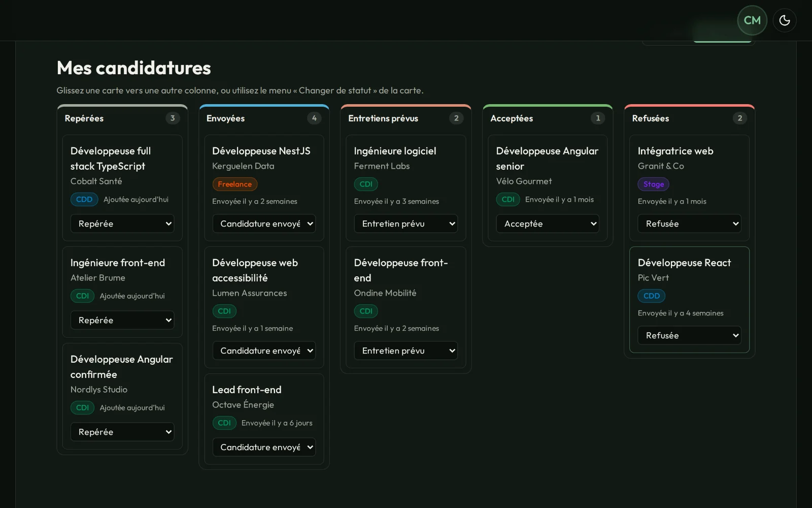Click the count badge of Repérées column

[173, 118]
